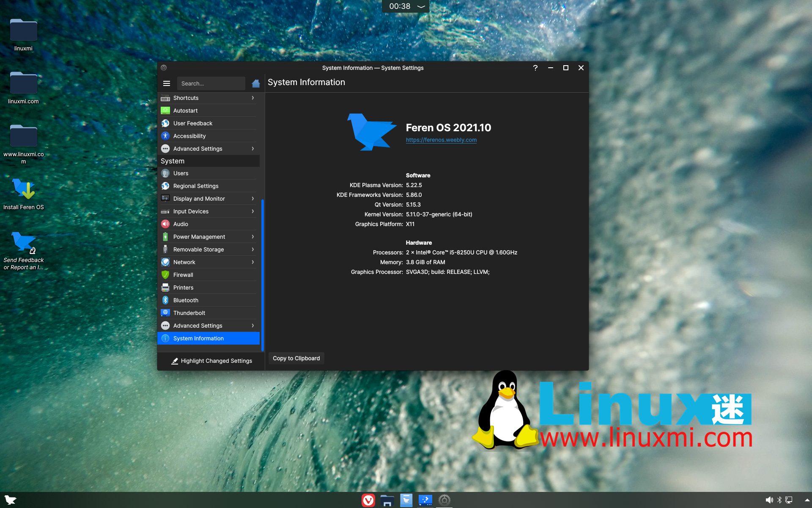Click the Firewall shield icon
Viewport: 812px width, 508px height.
pos(165,275)
